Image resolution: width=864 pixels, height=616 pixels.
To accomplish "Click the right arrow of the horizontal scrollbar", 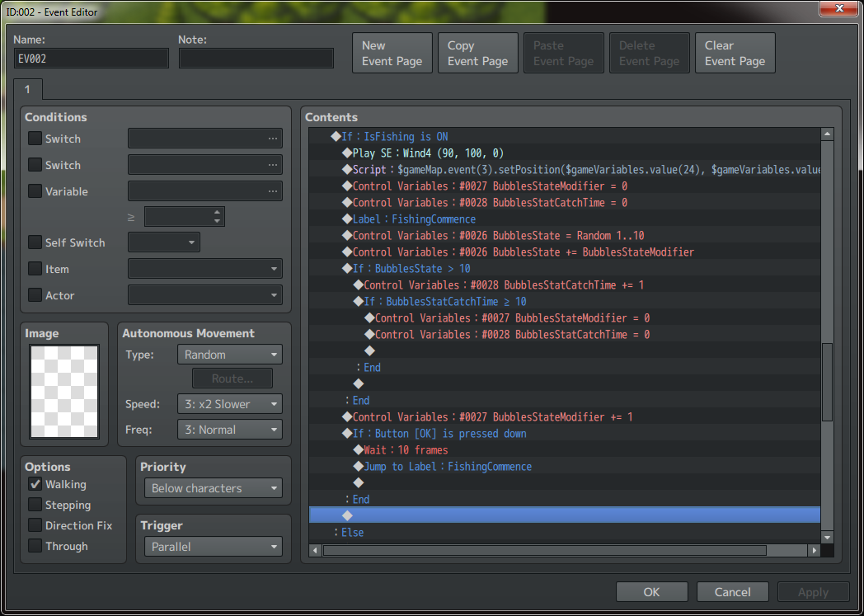I will (814, 550).
